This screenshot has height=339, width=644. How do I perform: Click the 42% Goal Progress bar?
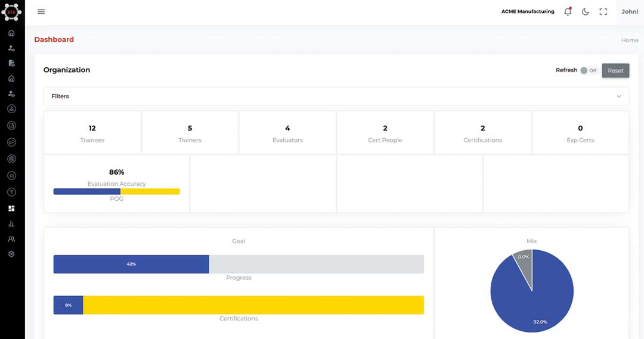click(131, 264)
